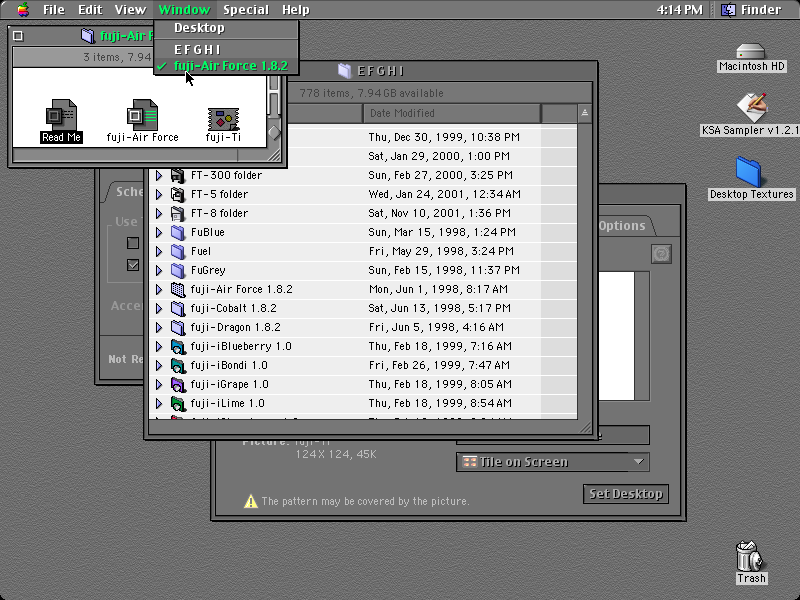Image resolution: width=800 pixels, height=600 pixels.
Task: Untick the checked checkbox in the leftmost background window
Action: [133, 265]
